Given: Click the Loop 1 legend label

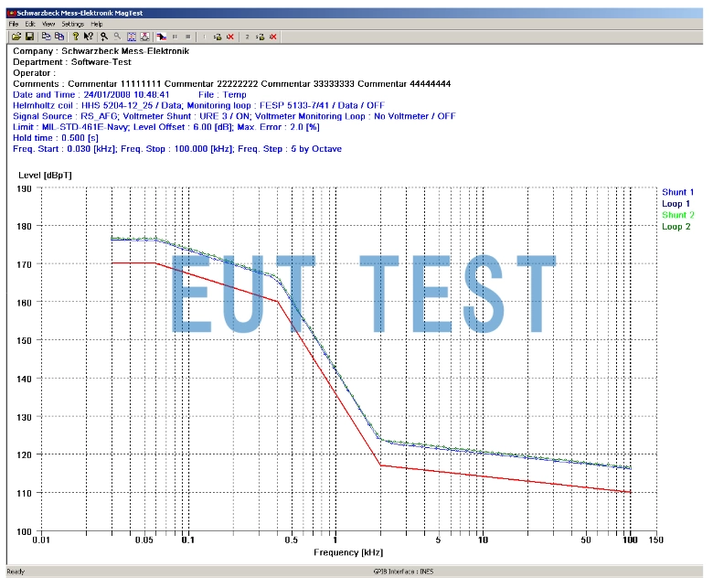Looking at the screenshot, I should 676,204.
